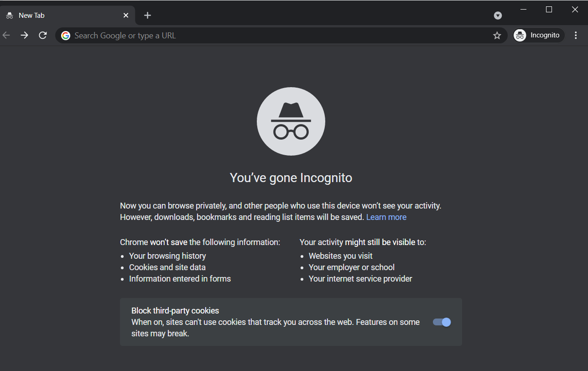Open the tab search chevron near window controls
The height and width of the screenshot is (371, 588).
pyautogui.click(x=498, y=15)
